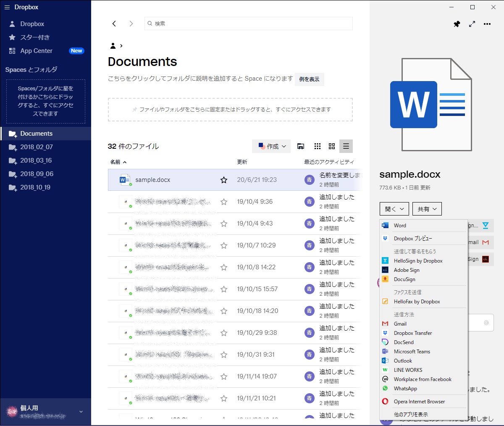Star the file updated 19/10/4 9:43
The height and width of the screenshot is (426, 504).
click(224, 224)
